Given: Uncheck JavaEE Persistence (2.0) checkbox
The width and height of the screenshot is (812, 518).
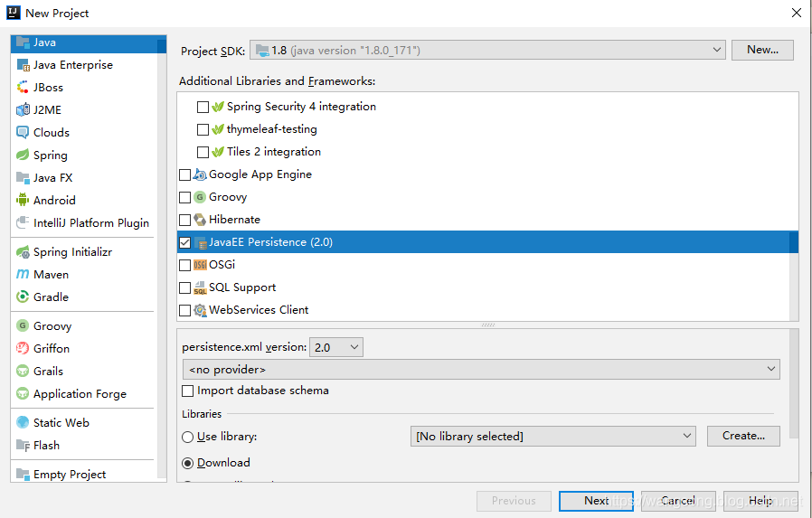Looking at the screenshot, I should coord(185,242).
